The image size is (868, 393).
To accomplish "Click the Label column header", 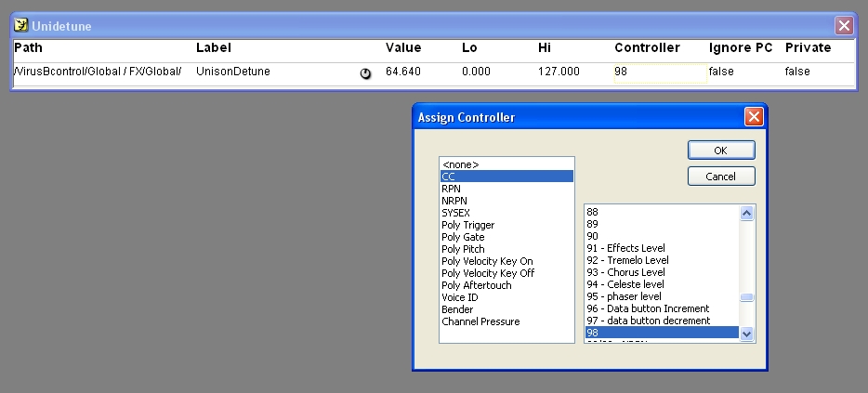I will [214, 47].
